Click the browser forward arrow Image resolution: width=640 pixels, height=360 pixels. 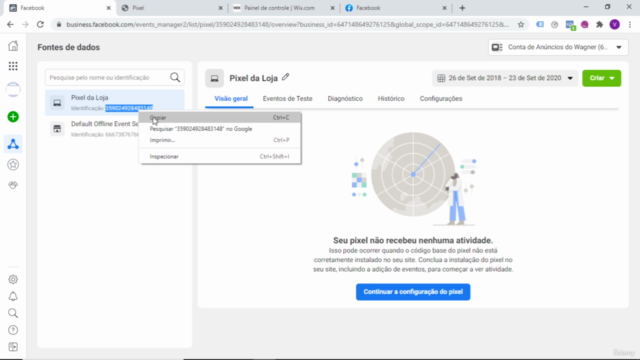(x=25, y=24)
